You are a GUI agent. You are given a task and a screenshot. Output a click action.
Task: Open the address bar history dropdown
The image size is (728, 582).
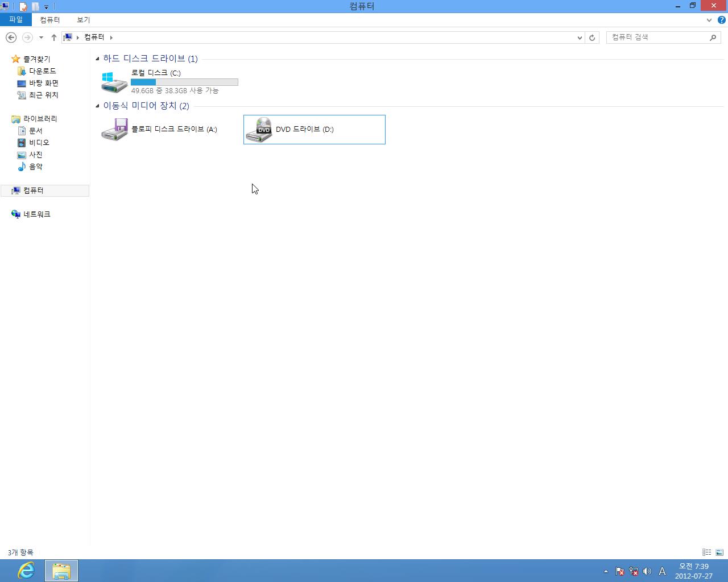point(580,38)
